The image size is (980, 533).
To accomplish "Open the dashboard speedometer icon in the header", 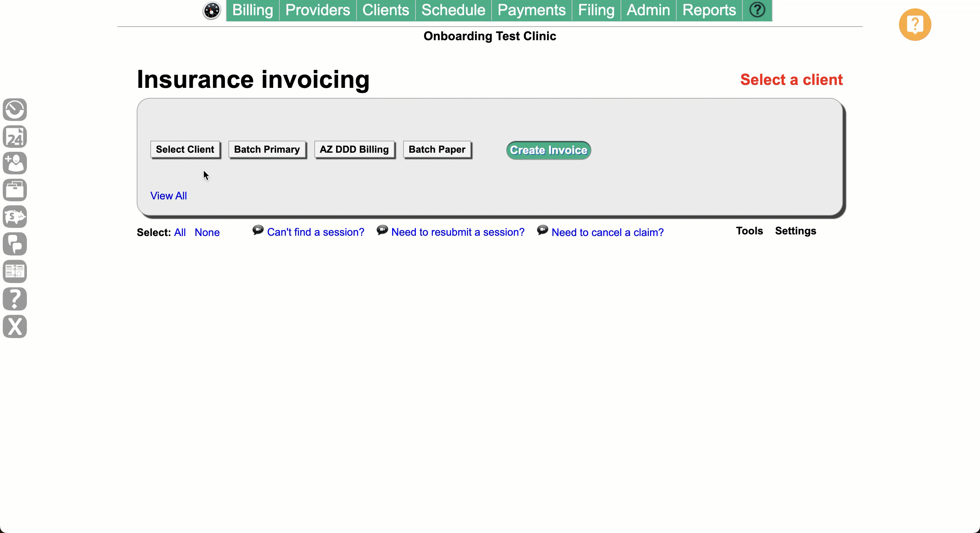I will (212, 10).
